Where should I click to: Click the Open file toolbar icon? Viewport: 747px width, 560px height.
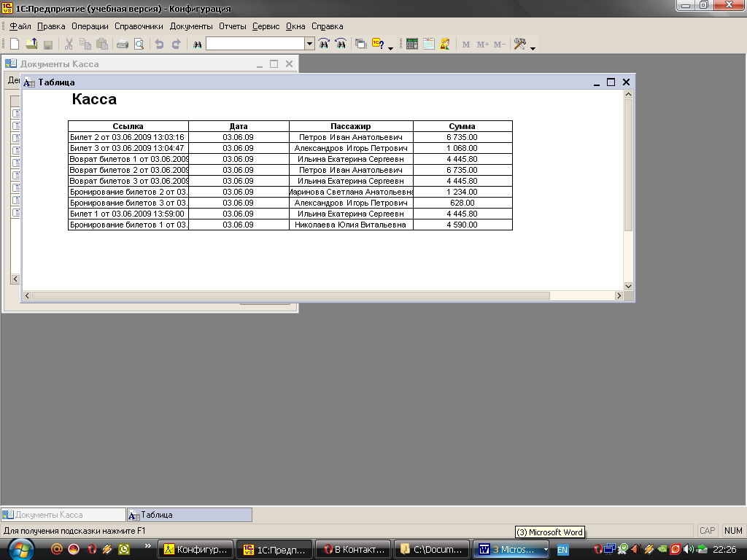click(31, 44)
